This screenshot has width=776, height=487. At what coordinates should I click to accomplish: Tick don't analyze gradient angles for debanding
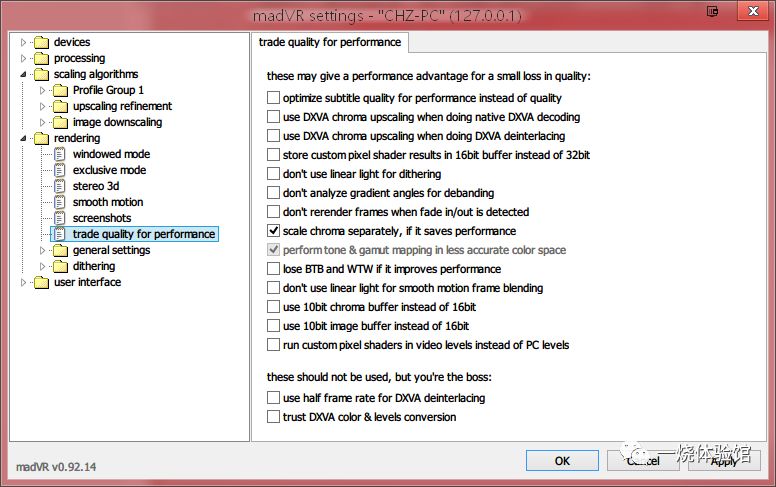(273, 193)
